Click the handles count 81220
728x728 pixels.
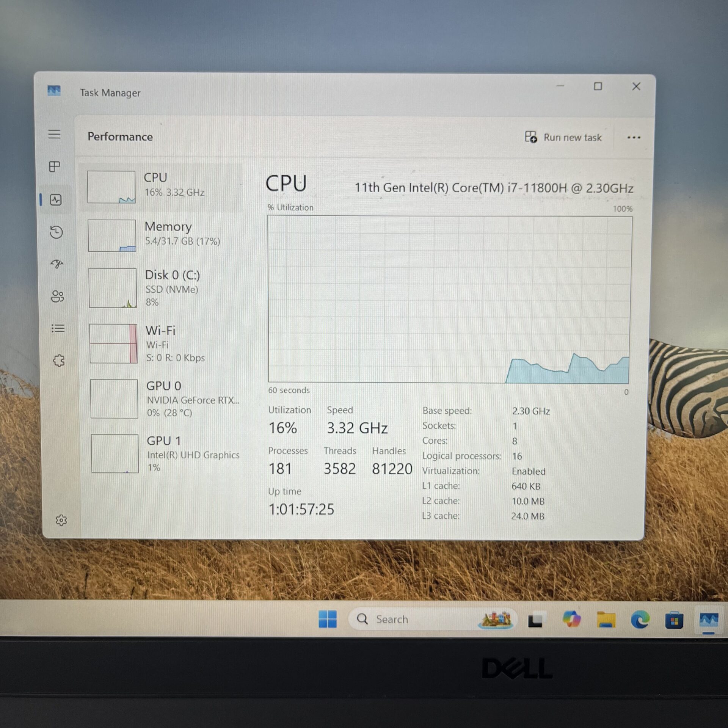point(392,469)
